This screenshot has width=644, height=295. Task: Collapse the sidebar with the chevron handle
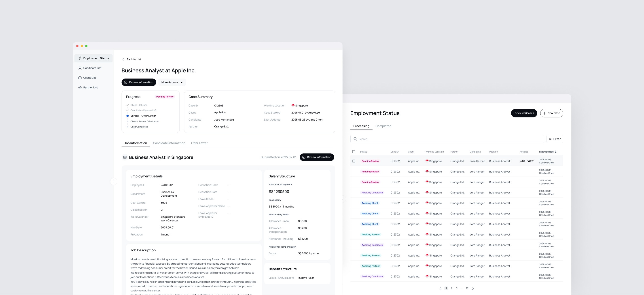tap(114, 182)
